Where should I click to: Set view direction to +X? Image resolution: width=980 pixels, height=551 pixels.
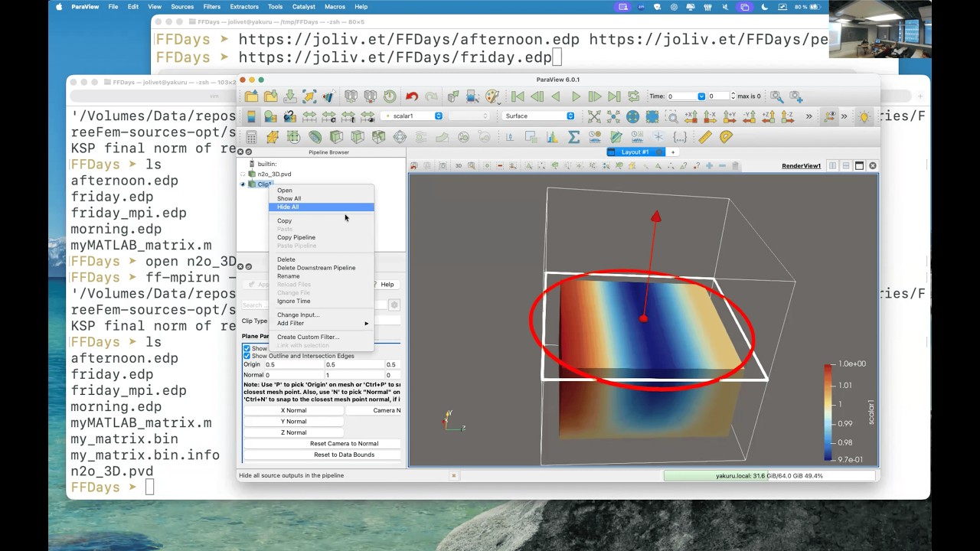(x=691, y=116)
